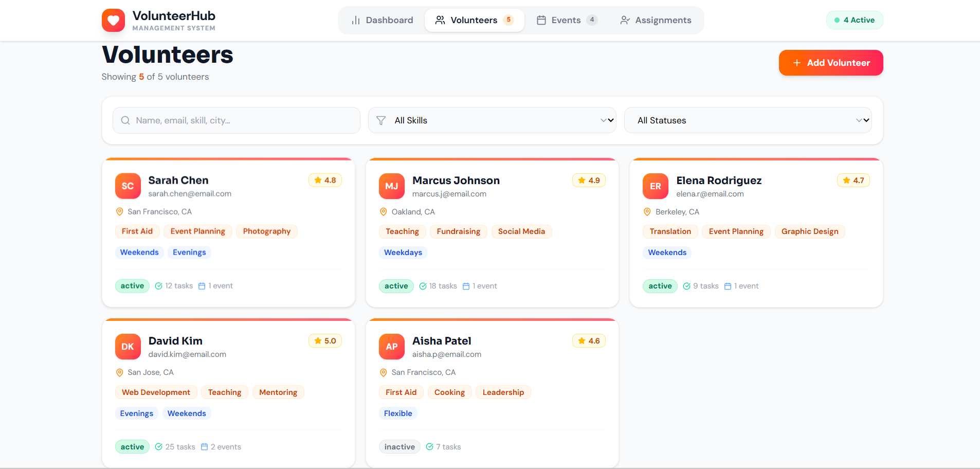
Task: Select the Volunteers tab
Action: [474, 20]
